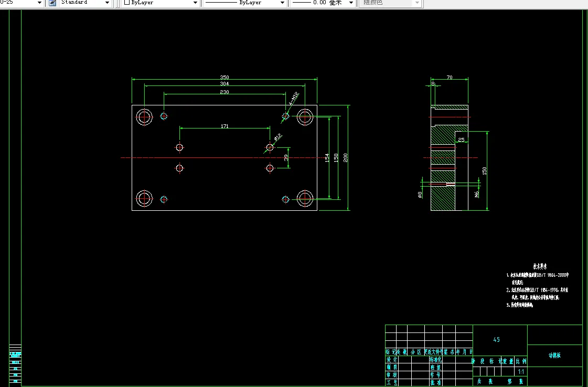Click the 技术要求 heading text
The height and width of the screenshot is (387, 588).
[x=540, y=266]
